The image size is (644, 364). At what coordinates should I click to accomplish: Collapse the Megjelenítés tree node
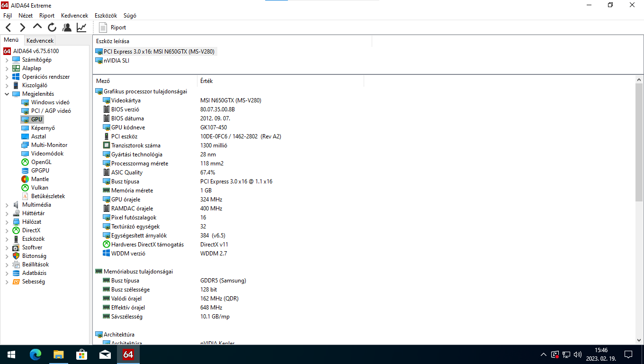click(7, 94)
